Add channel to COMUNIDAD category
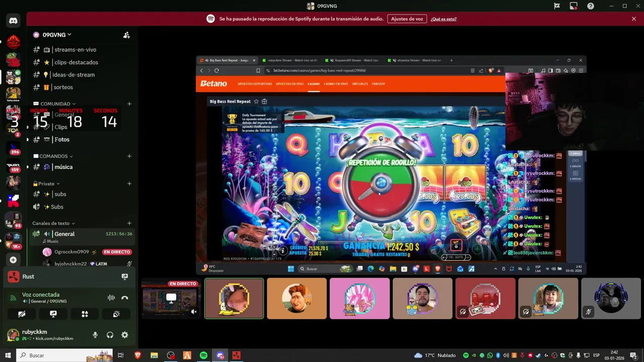The height and width of the screenshot is (362, 644). coord(129,104)
